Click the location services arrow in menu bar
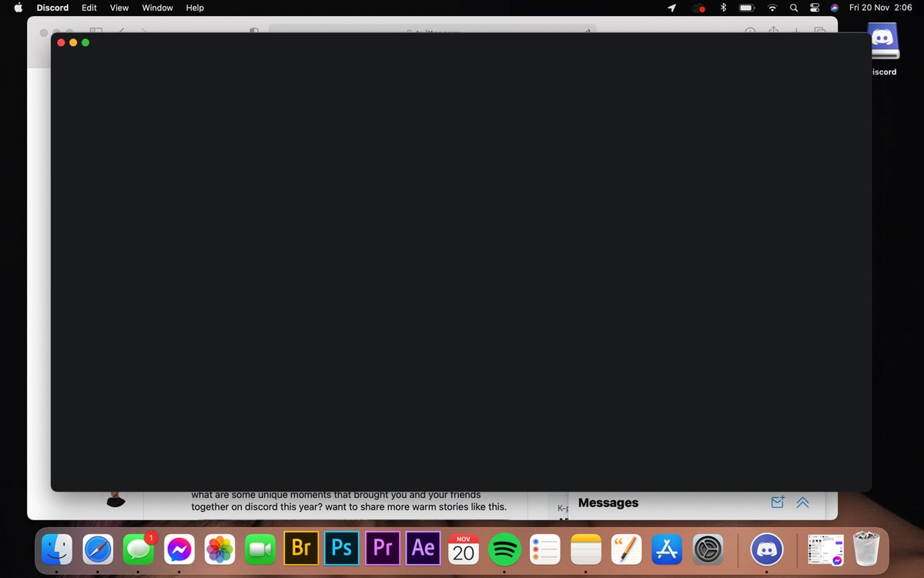924x578 pixels. click(x=671, y=8)
